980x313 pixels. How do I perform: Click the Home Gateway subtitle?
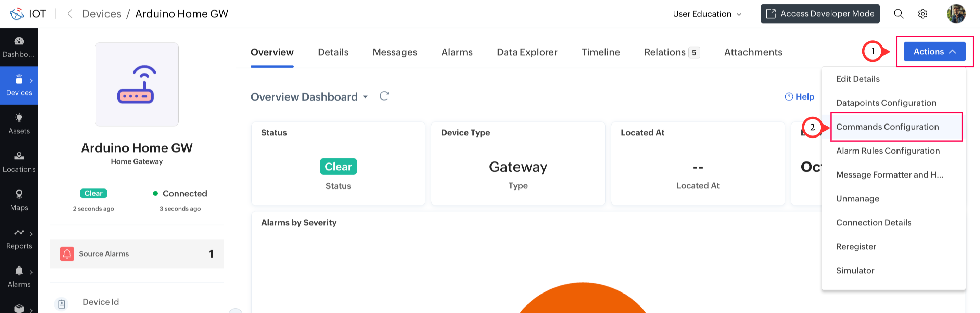(x=137, y=161)
